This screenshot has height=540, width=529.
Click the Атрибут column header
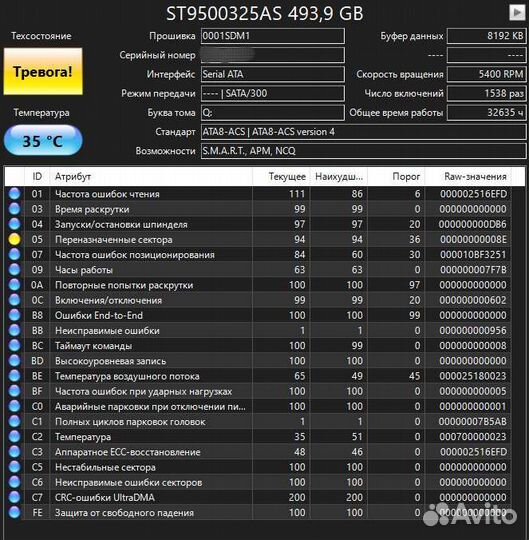coord(151,177)
